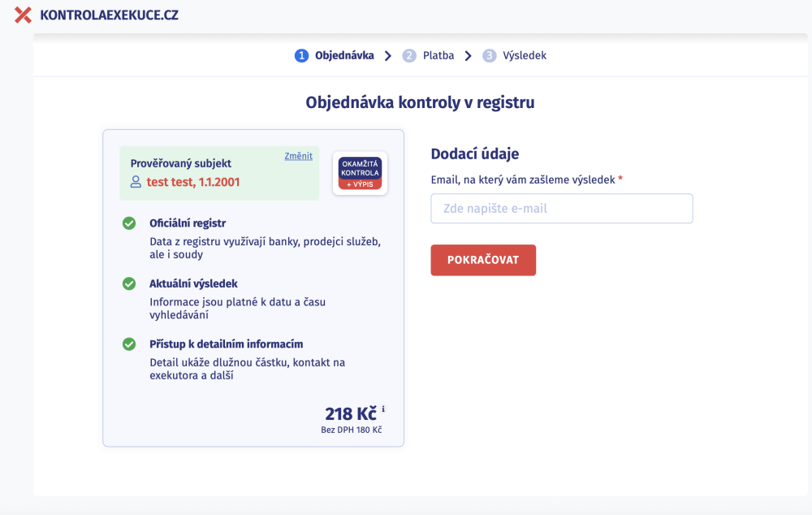The image size is (812, 515).
Task: Go to the Objednávka step
Action: click(344, 56)
